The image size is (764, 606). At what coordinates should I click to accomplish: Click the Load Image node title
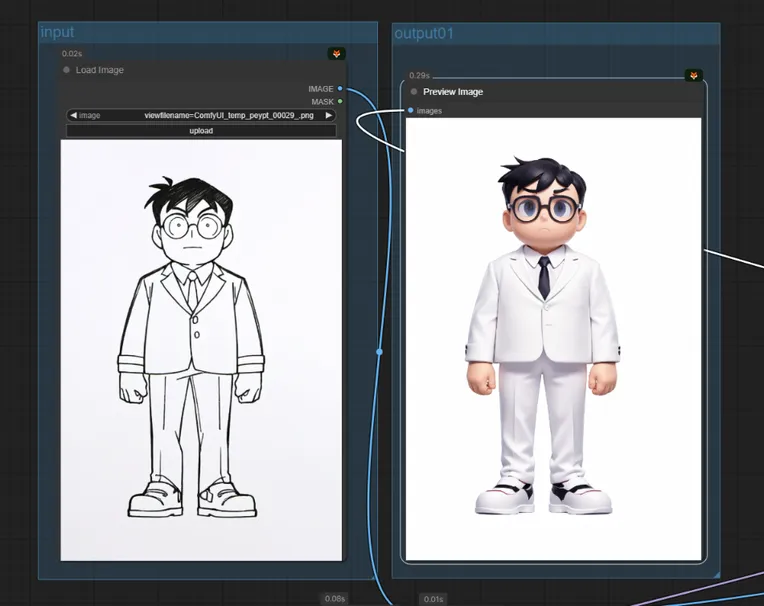tap(99, 70)
